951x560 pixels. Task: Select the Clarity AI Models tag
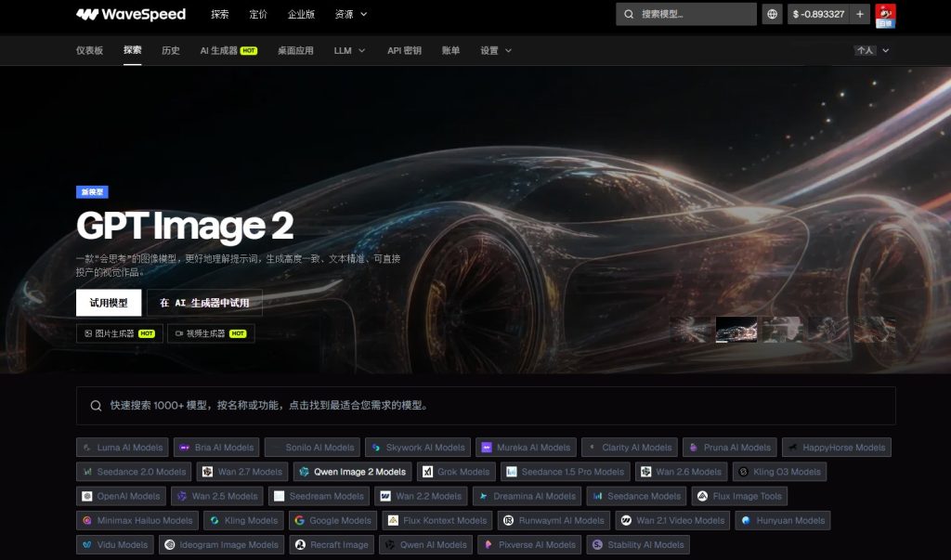pos(630,447)
